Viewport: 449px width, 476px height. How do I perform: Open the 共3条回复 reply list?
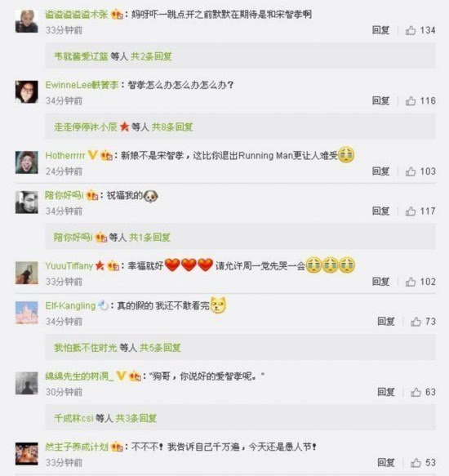coord(136,418)
